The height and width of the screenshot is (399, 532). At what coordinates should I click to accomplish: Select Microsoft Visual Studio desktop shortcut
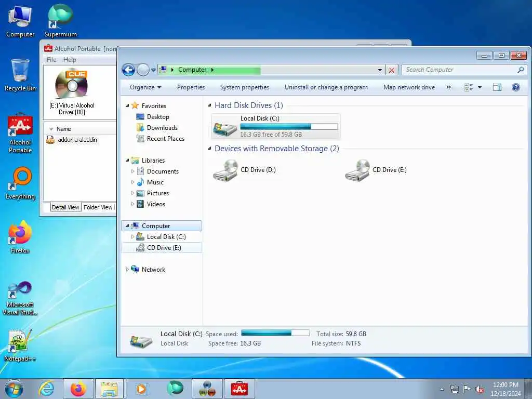tap(20, 299)
